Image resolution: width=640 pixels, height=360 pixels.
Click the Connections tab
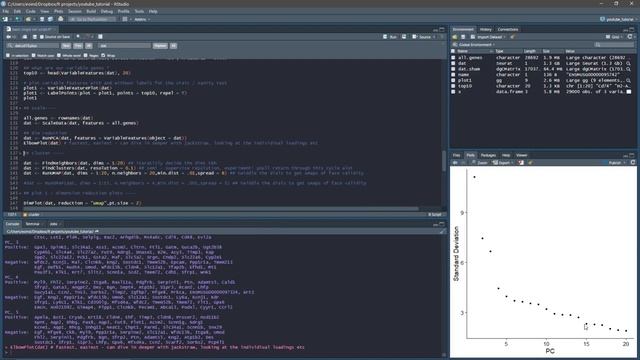[508, 29]
